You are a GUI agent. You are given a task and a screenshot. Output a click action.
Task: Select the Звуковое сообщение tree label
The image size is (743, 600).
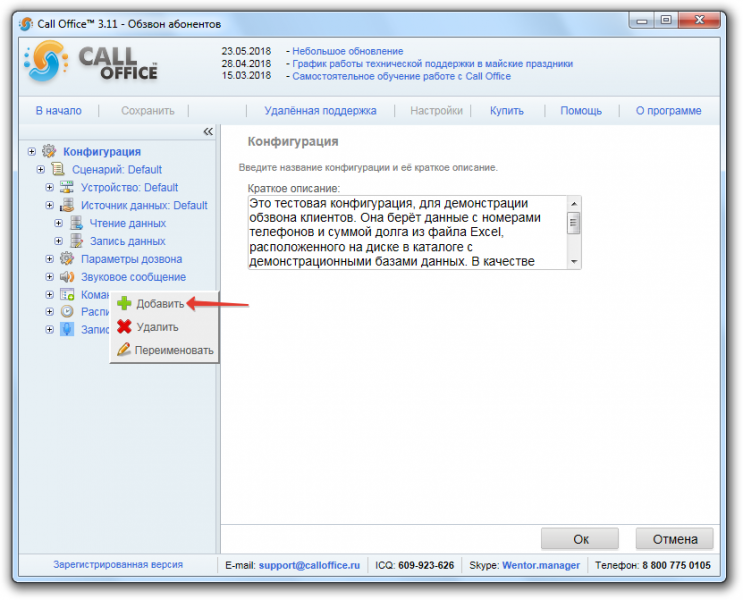133,277
